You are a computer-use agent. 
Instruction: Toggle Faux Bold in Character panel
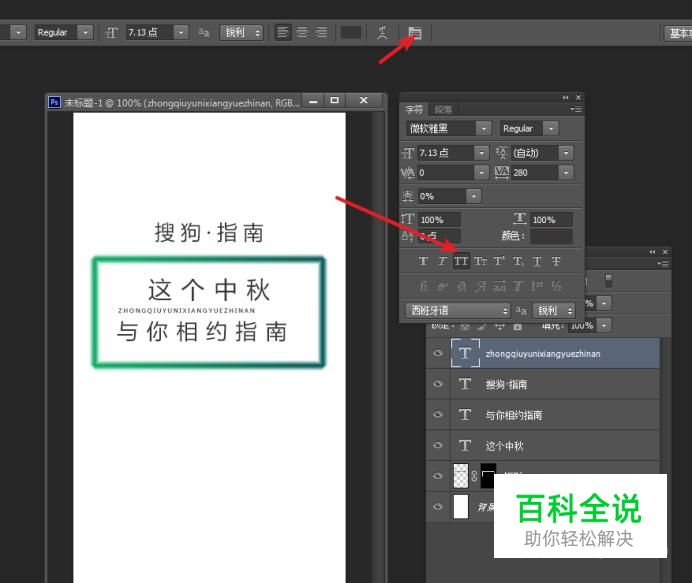[423, 261]
